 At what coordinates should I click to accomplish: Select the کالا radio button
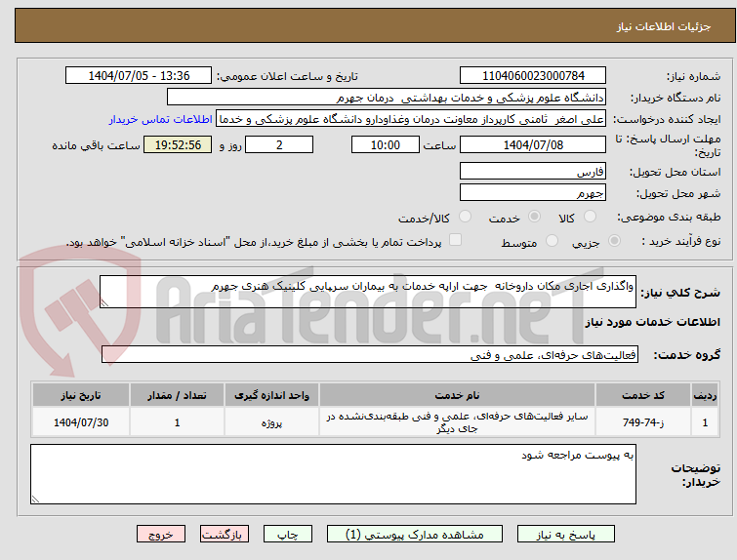[590, 217]
